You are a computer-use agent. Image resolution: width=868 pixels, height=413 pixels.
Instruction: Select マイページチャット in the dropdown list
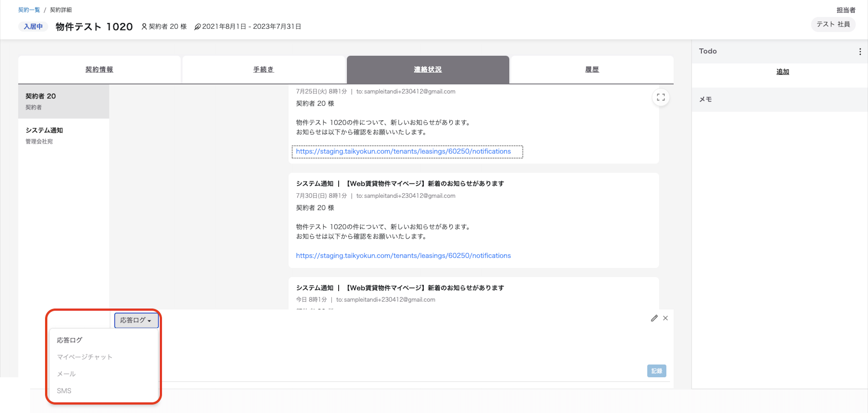point(103,357)
